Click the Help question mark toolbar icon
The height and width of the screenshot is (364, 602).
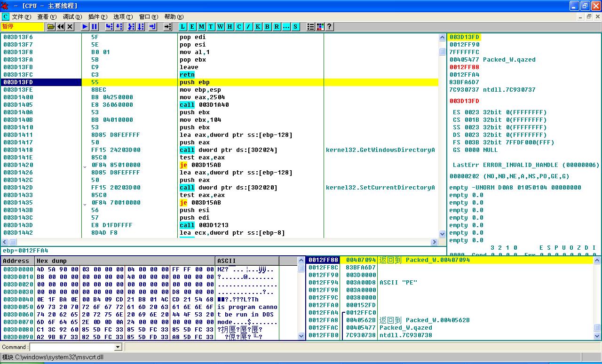[330, 27]
